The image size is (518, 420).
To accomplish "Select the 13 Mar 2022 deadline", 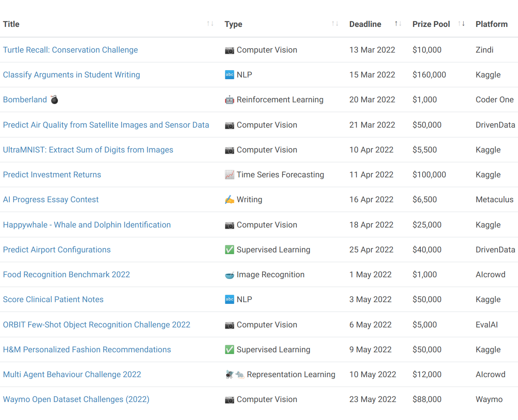I will click(x=372, y=50).
